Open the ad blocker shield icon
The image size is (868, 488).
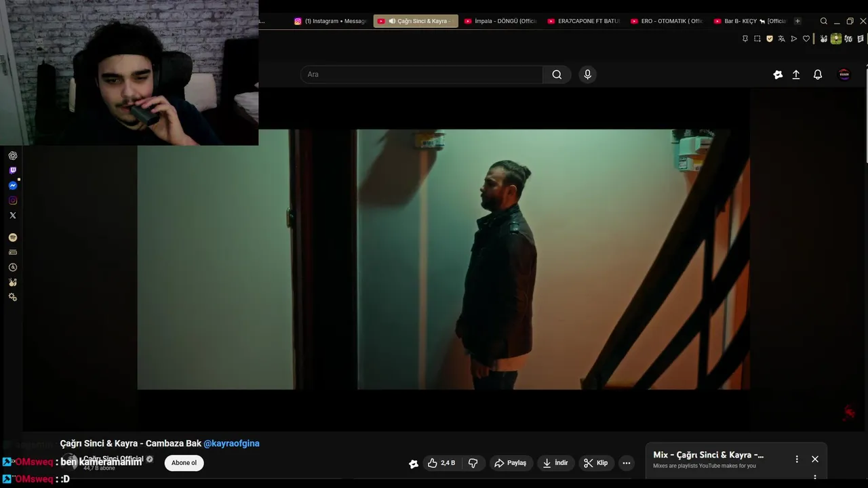tap(770, 39)
